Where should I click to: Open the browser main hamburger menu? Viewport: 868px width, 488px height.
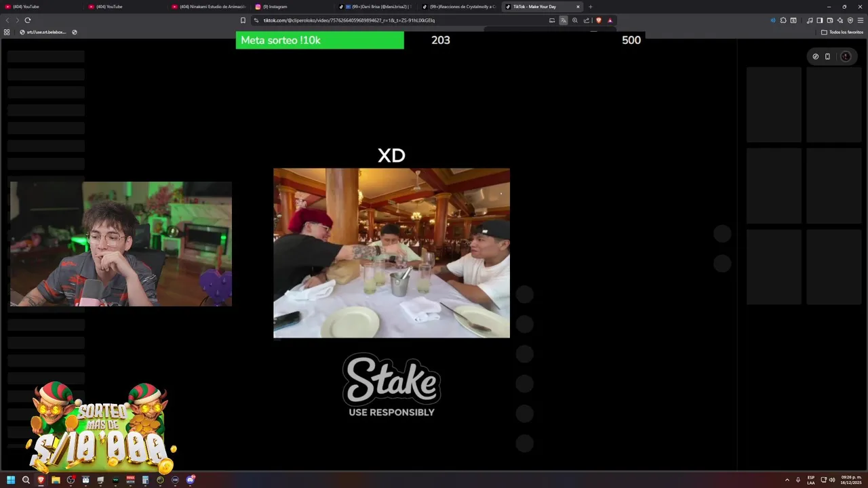(861, 20)
